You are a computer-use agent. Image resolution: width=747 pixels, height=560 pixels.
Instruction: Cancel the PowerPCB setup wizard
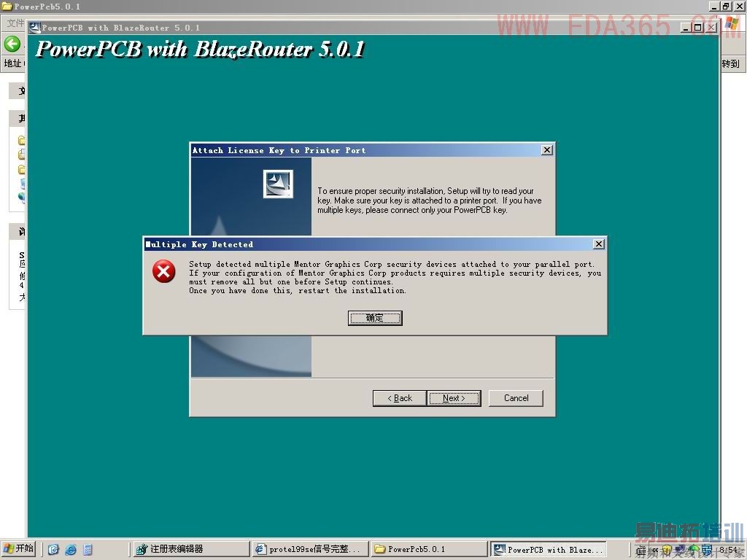click(x=516, y=398)
